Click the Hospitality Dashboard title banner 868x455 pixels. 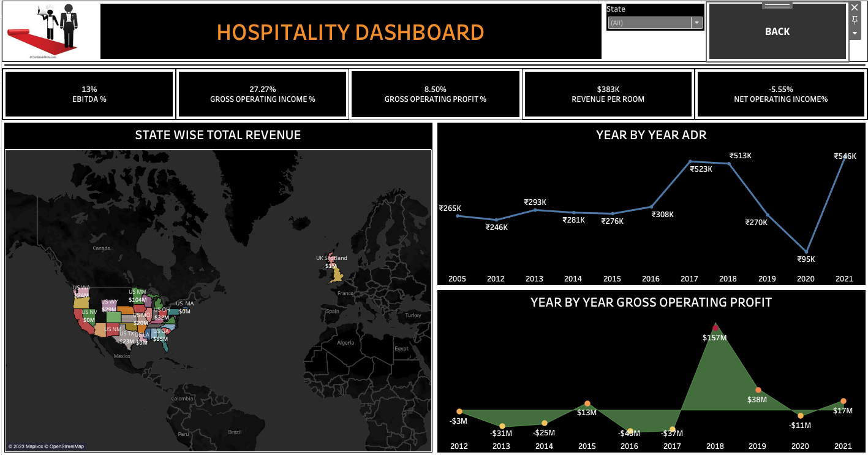350,32
